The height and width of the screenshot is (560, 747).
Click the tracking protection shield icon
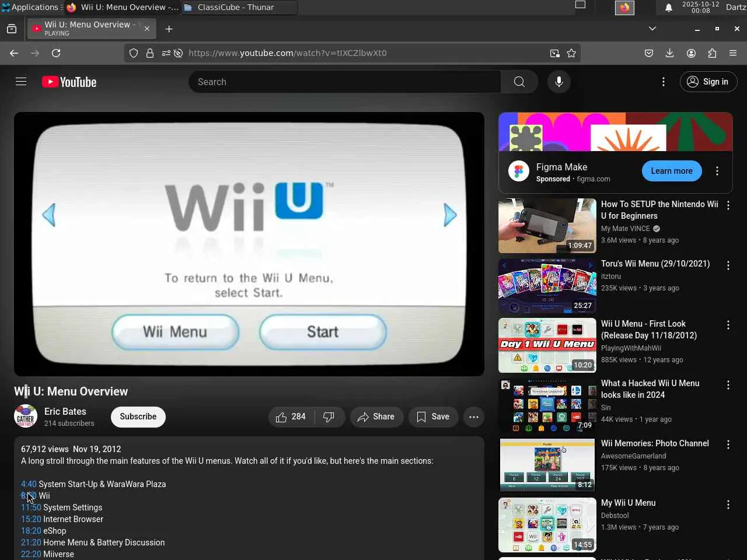coord(134,53)
